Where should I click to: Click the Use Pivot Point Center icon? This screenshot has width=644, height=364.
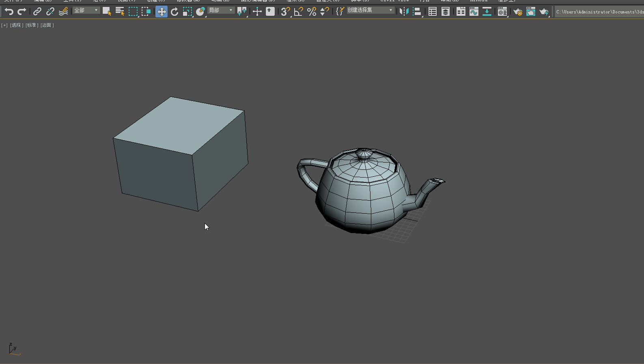point(242,12)
